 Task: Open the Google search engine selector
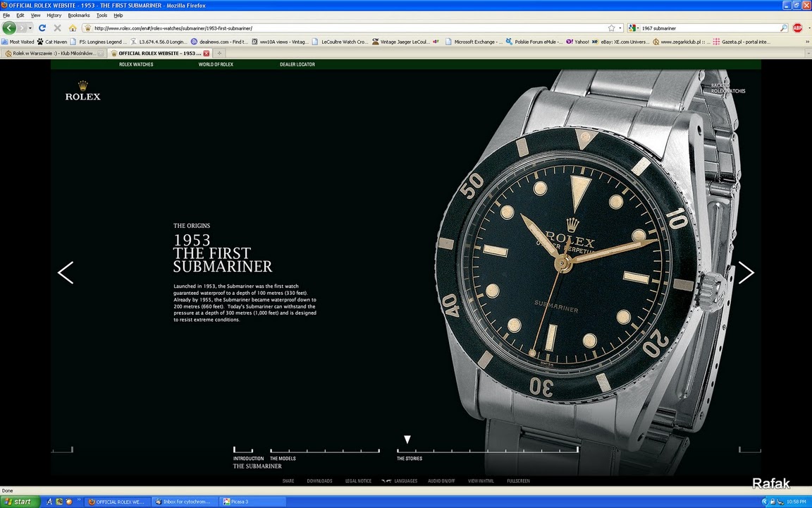pyautogui.click(x=634, y=28)
